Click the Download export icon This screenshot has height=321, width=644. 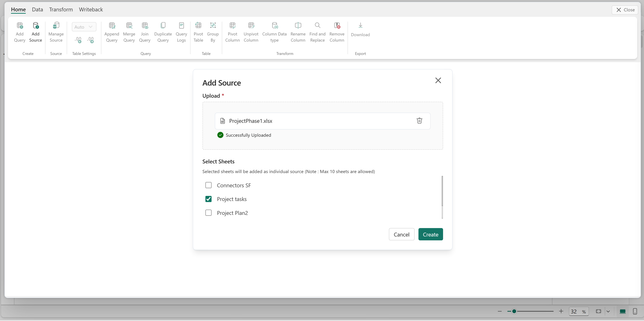(x=360, y=26)
